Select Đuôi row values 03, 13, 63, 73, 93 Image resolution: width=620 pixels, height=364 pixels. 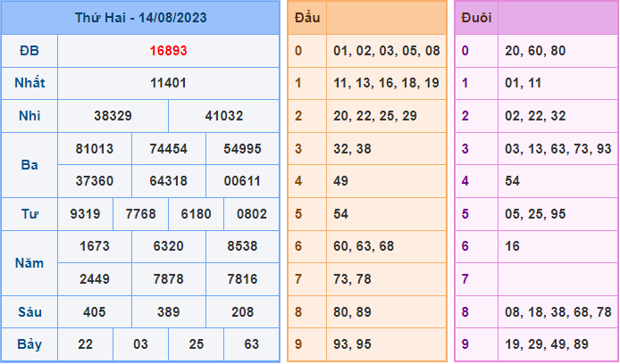click(x=558, y=149)
